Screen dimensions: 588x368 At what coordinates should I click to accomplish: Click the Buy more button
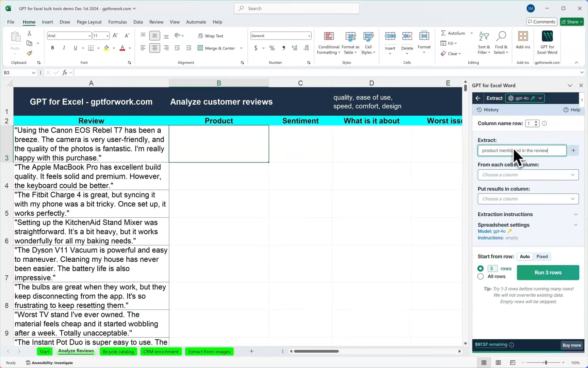coord(572,345)
